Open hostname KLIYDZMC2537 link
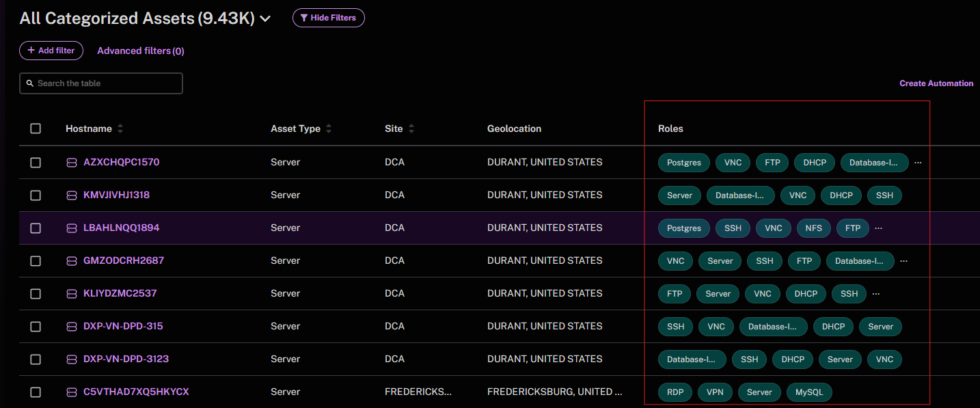Image resolution: width=980 pixels, height=408 pixels. 120,293
